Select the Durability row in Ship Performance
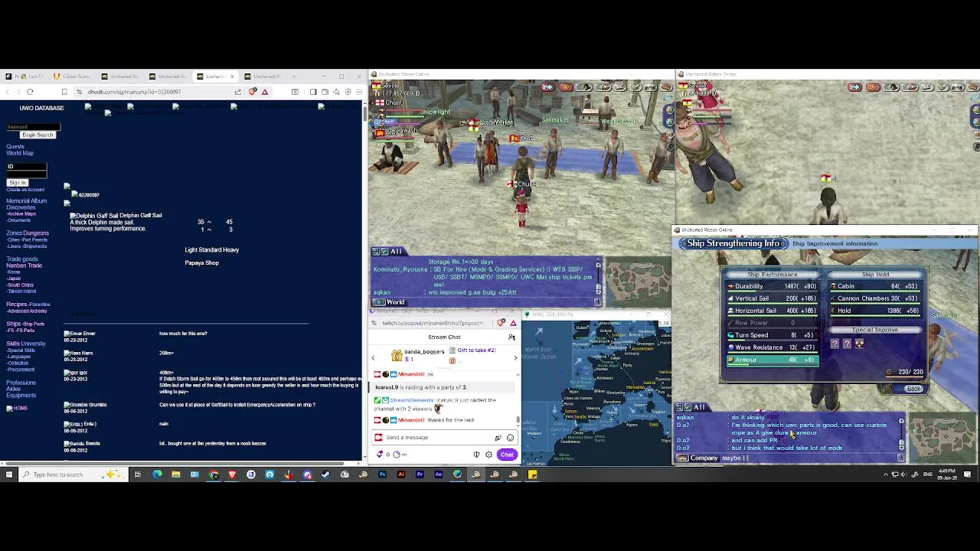980x551 pixels. coord(772,286)
